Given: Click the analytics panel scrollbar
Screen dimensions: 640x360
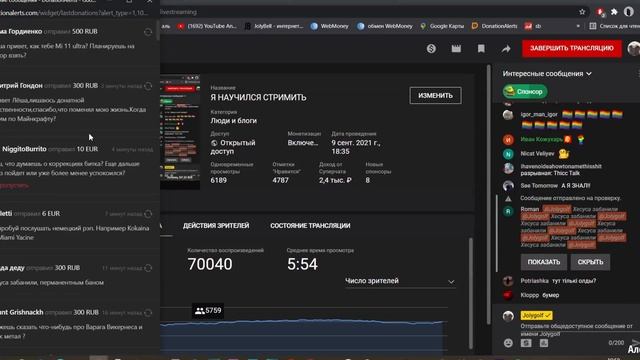Looking at the screenshot, I should pos(471,293).
